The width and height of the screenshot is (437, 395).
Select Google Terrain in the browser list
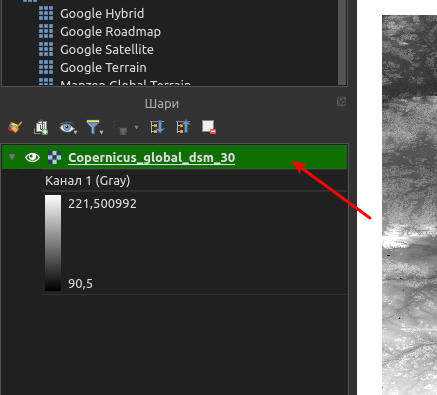pos(103,68)
